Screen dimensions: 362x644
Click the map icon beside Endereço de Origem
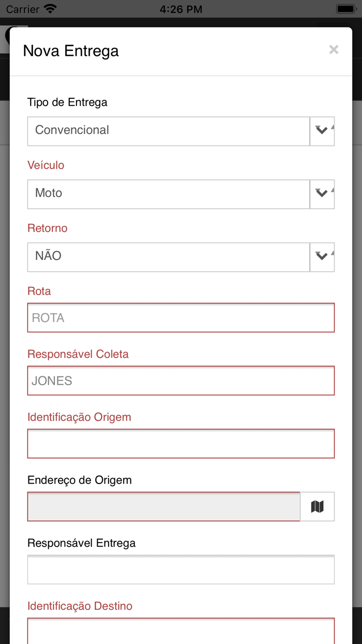click(318, 506)
